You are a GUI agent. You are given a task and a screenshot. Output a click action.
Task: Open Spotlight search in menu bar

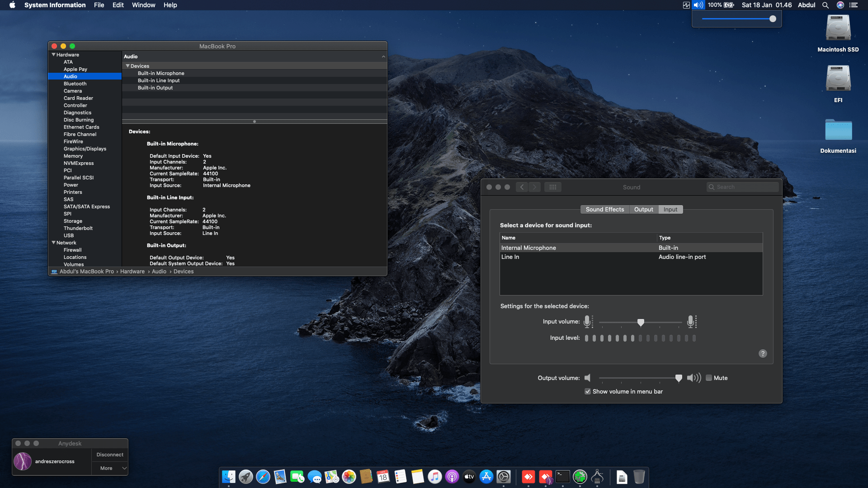pyautogui.click(x=826, y=5)
